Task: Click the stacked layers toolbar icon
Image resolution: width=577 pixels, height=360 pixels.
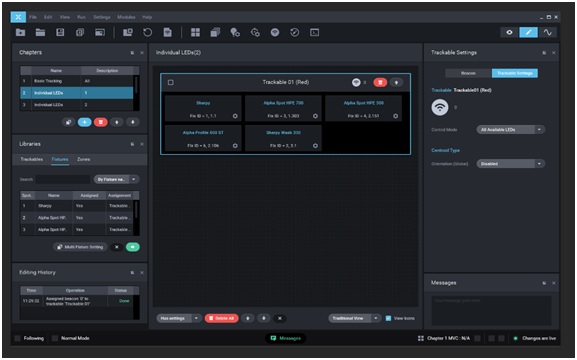Action: coord(215,32)
